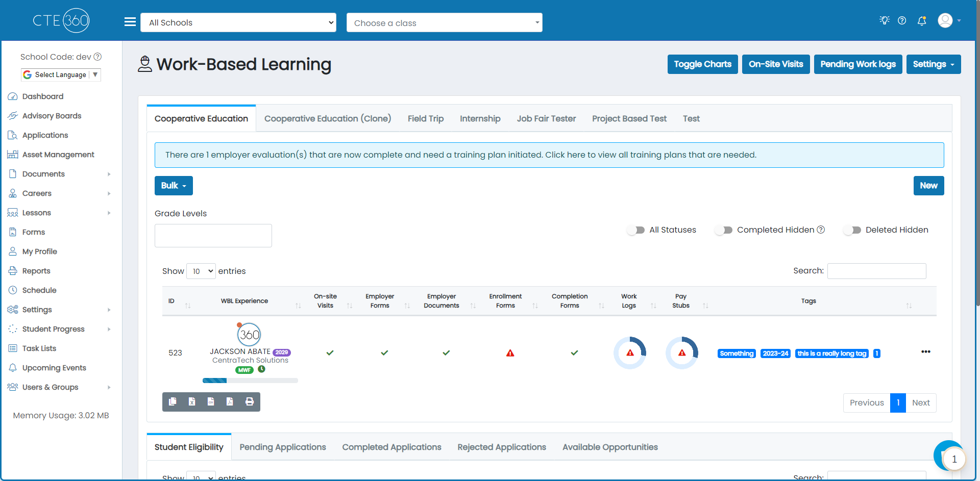Screen dimensions: 980x481
Task: Click the Enrollment Forms red warning icon
Action: [x=510, y=353]
